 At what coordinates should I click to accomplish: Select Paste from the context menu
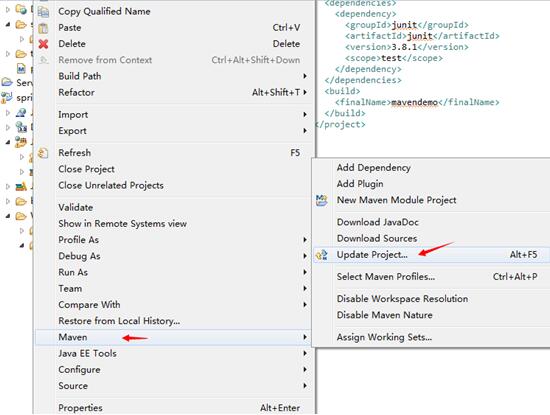[x=174, y=28]
